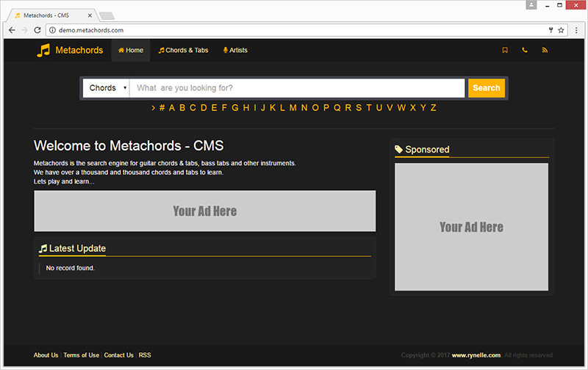Open the Contact Us footer link
The image size is (588, 370).
(118, 355)
